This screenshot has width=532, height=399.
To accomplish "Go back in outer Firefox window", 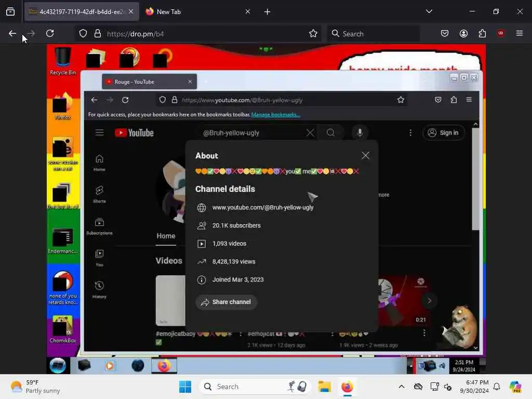I will [12, 33].
